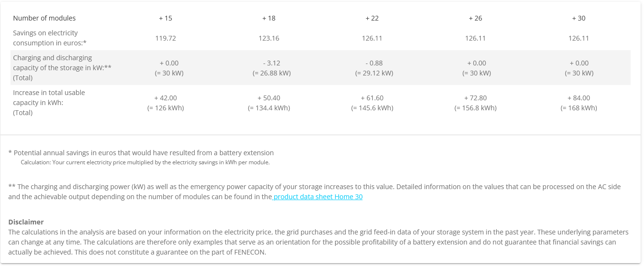Viewport: 644px width, 266px height.
Task: Select the + 22 modules column header
Action: pos(372,18)
